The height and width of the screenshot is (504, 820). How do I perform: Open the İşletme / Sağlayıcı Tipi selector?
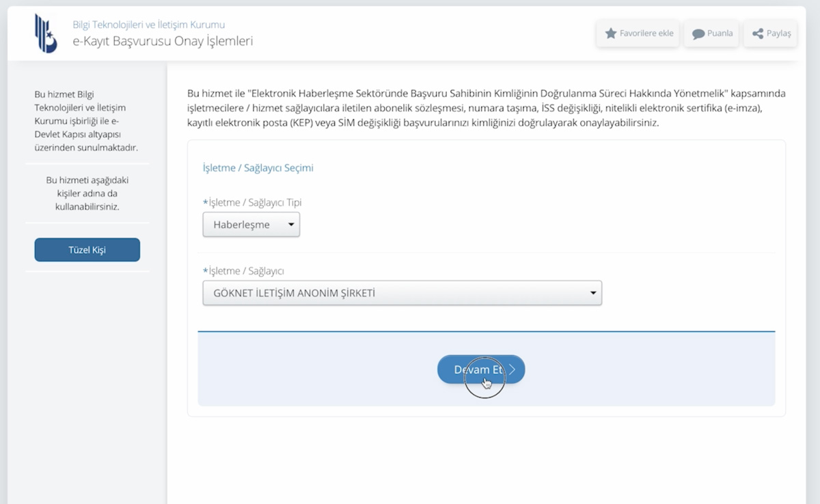(251, 224)
